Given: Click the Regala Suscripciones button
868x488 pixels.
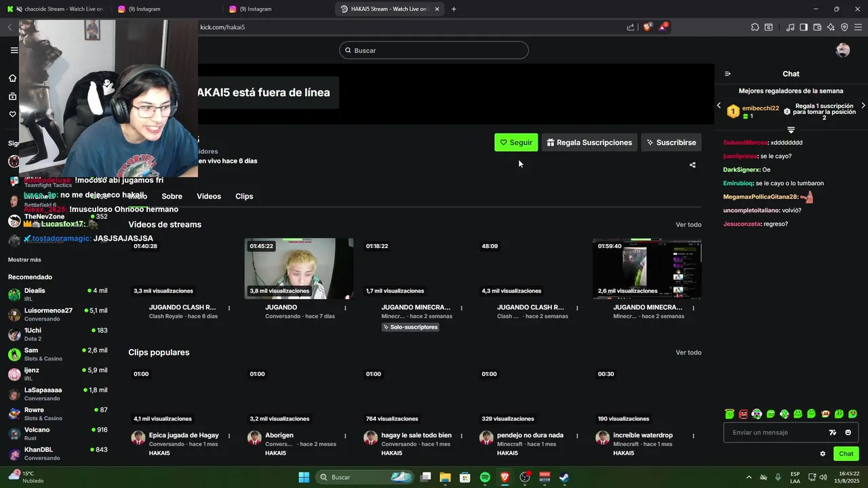Looking at the screenshot, I should coord(589,142).
